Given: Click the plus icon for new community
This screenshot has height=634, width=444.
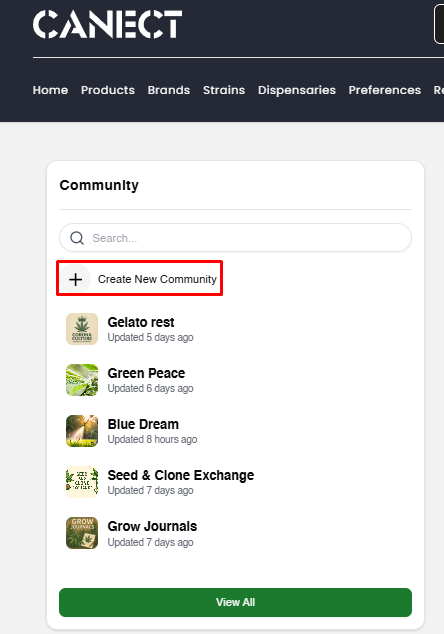Looking at the screenshot, I should pyautogui.click(x=76, y=279).
